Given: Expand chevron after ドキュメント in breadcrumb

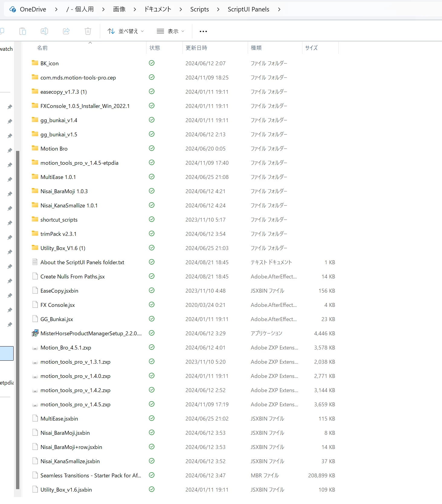Looking at the screenshot, I should tap(181, 9).
